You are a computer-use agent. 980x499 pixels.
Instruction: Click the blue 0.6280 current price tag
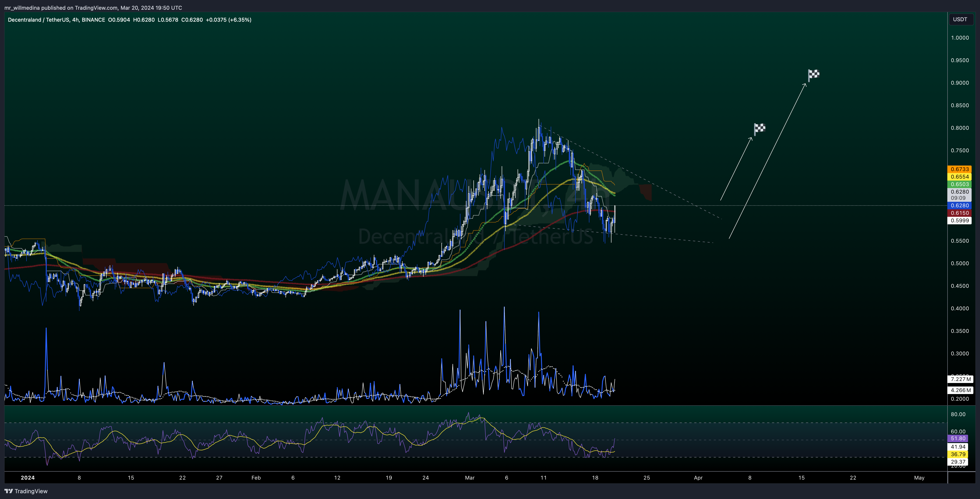959,206
